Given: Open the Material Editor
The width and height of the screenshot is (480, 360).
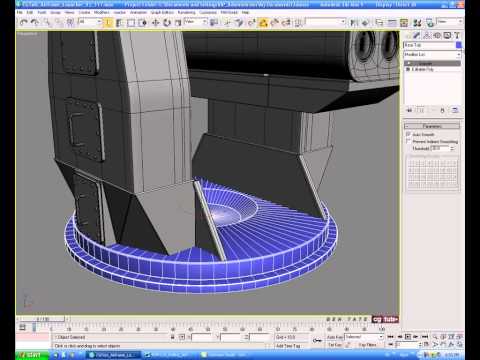Looking at the screenshot, I should click(417, 23).
